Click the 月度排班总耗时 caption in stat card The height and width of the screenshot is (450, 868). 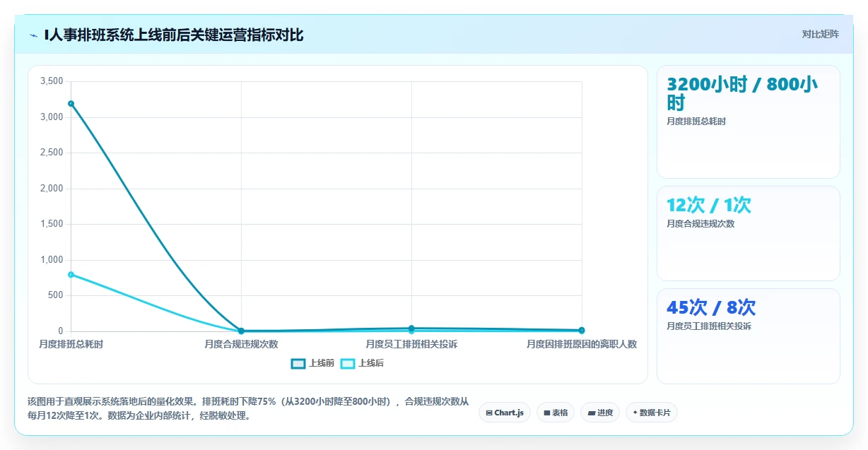click(696, 122)
